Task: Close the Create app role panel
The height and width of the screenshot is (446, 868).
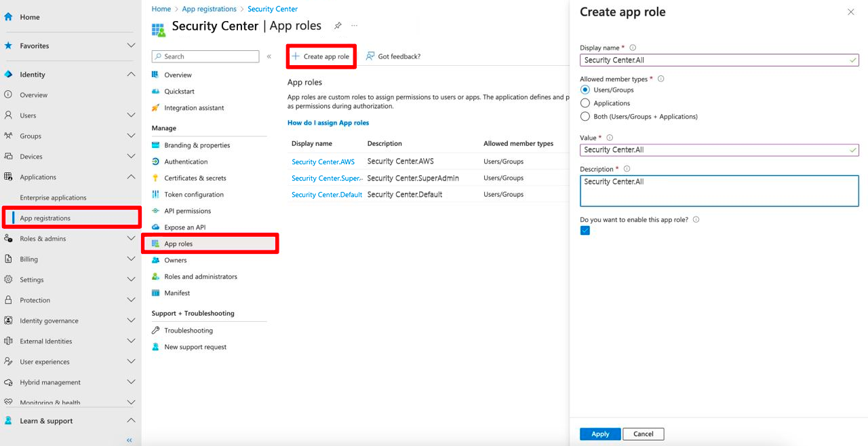Action: pyautogui.click(x=851, y=12)
